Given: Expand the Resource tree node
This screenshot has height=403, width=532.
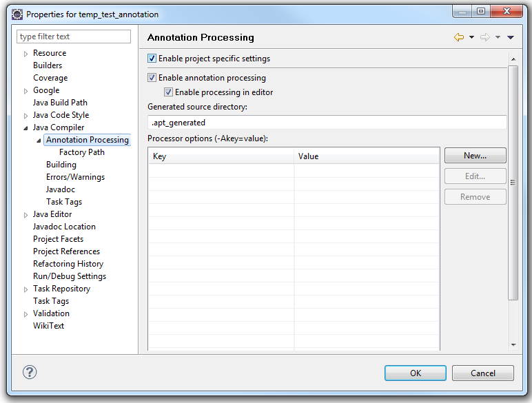Looking at the screenshot, I should [x=26, y=54].
